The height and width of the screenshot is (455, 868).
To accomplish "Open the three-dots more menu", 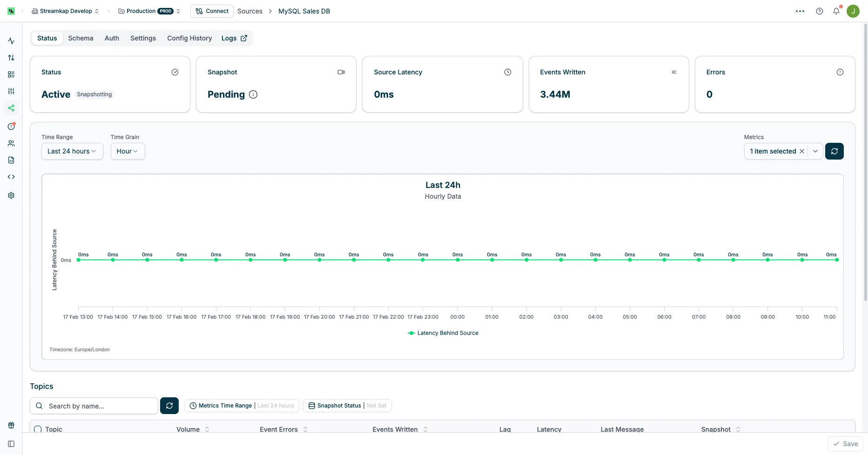I will [x=800, y=11].
